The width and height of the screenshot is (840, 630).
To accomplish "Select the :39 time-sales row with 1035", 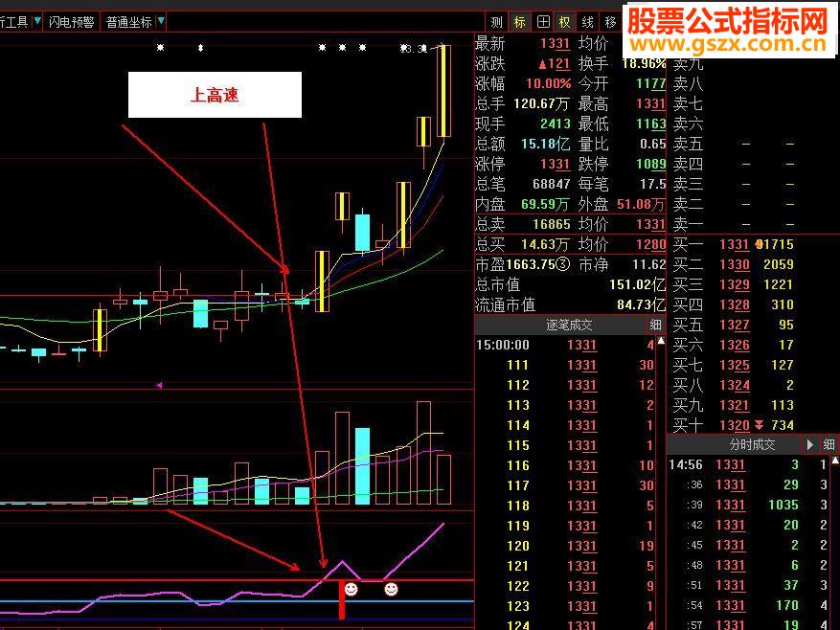I will click(749, 505).
